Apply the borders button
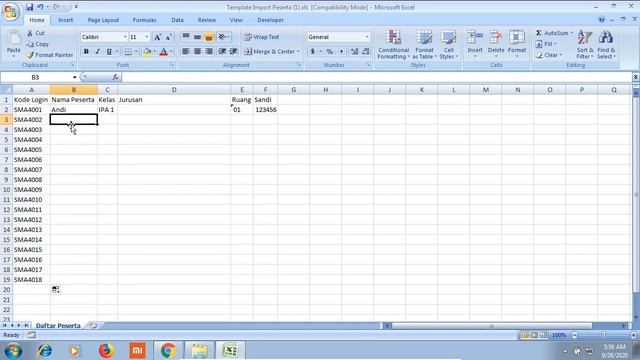Image resolution: width=640 pixels, height=360 pixels. pos(128,52)
